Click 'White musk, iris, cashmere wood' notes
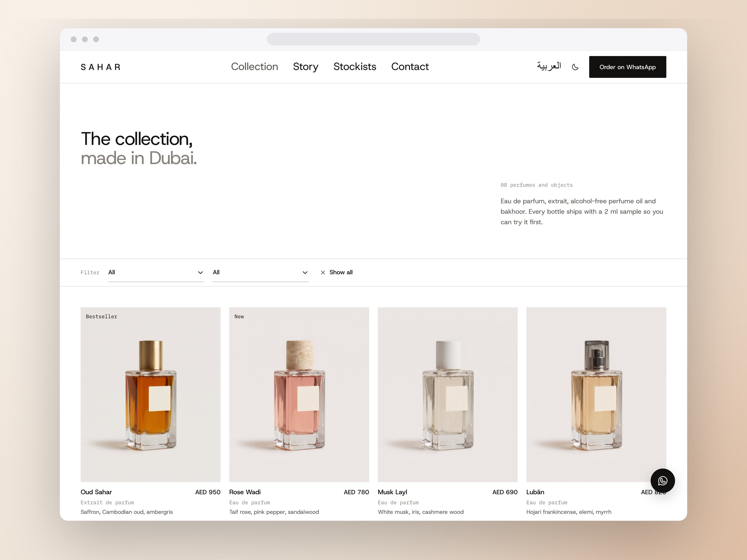Viewport: 747px width, 560px height. (x=421, y=512)
